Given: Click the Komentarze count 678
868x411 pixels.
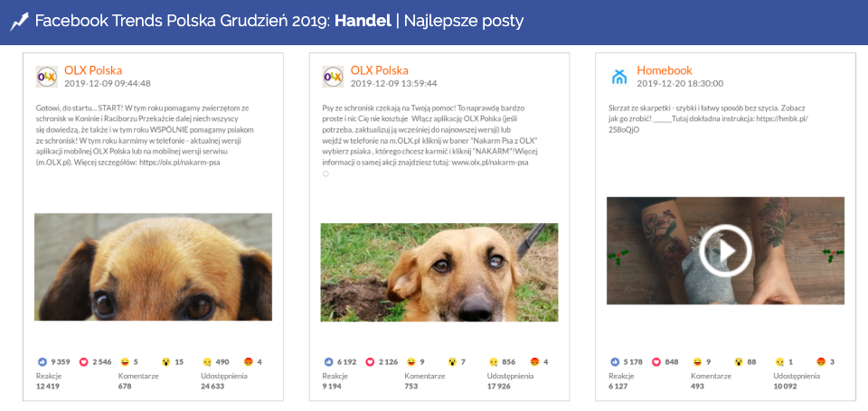Looking at the screenshot, I should pyautogui.click(x=126, y=386).
